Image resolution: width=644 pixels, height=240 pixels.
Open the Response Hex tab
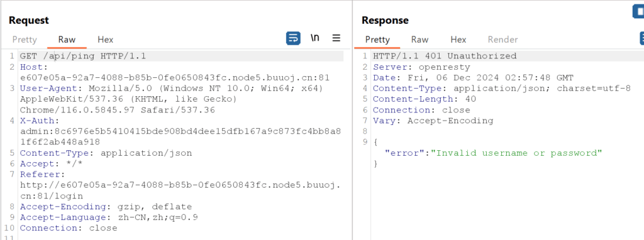click(458, 40)
